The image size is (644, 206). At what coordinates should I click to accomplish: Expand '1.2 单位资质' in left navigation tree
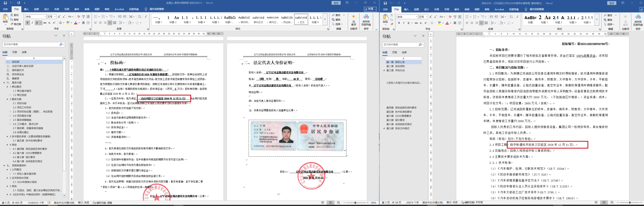pyautogui.click(x=10, y=95)
